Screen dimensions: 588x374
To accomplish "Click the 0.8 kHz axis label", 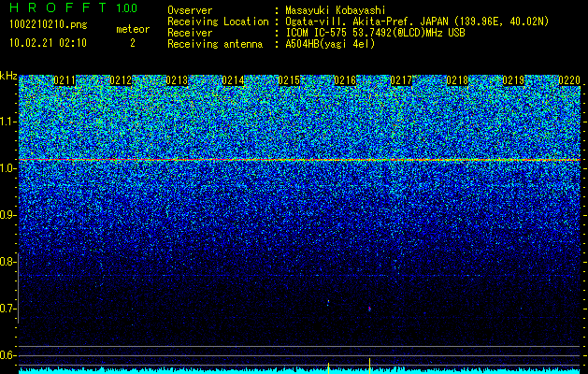I will coord(7,262).
